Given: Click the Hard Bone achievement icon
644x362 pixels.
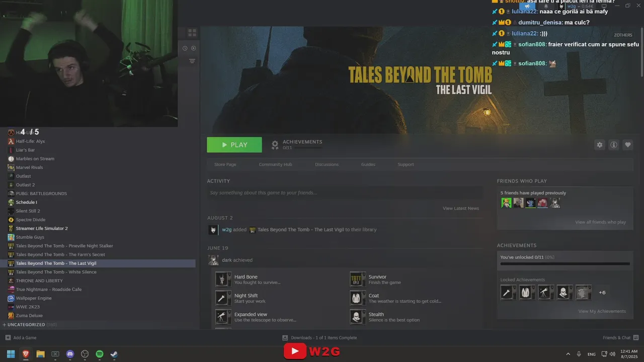Looking at the screenshot, I should tap(223, 279).
